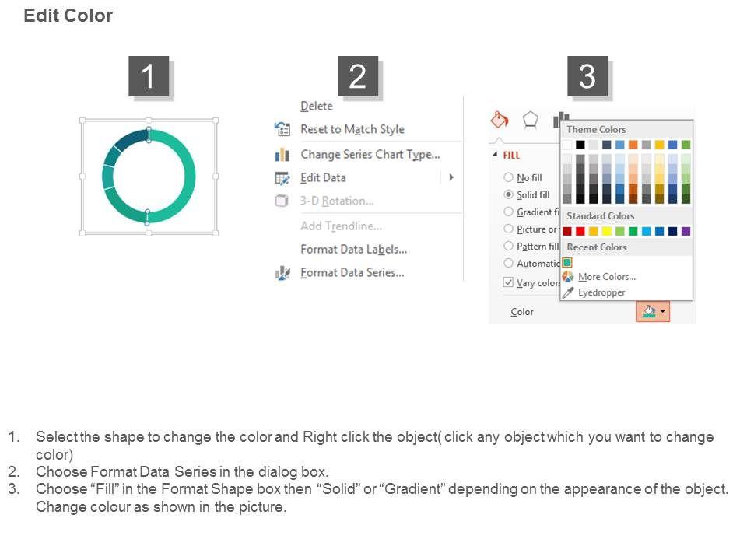Expand the Edit Data submenu arrow
The width and height of the screenshot is (747, 560).
tap(451, 177)
